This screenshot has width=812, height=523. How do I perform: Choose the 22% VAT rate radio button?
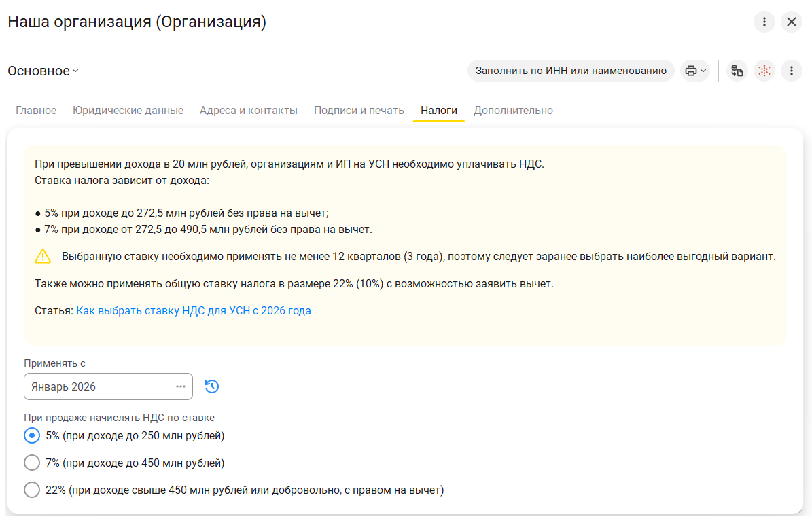[32, 490]
